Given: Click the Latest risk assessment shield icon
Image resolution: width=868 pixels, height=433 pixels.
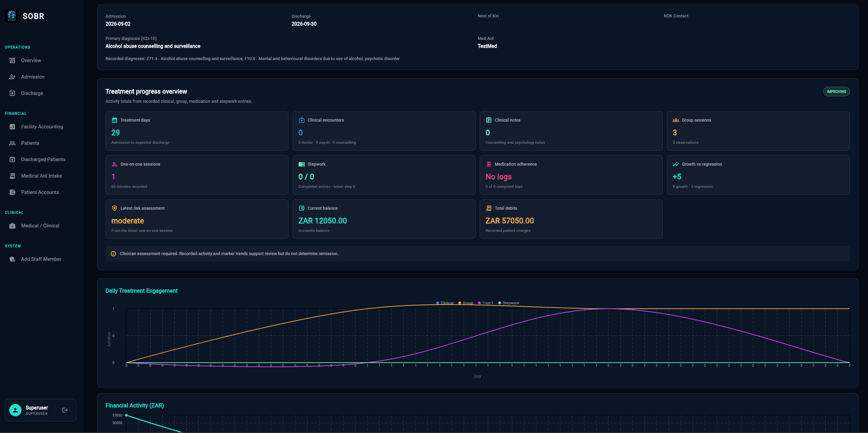Looking at the screenshot, I should coord(114,208).
